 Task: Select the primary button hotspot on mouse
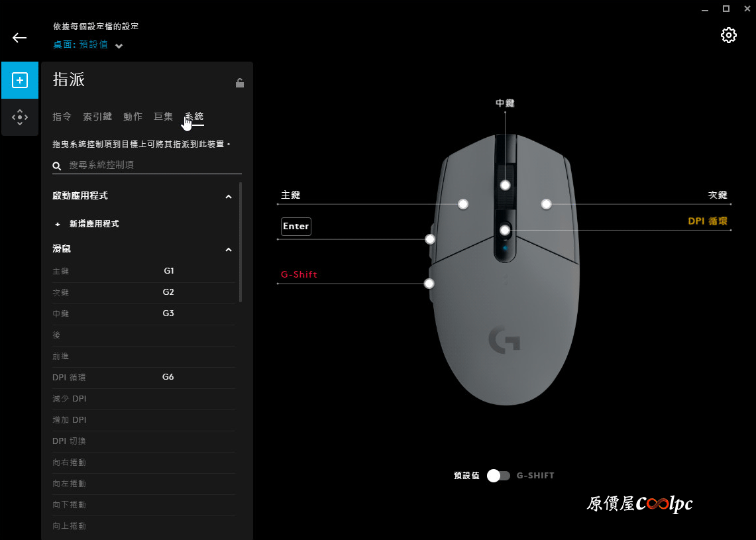[x=463, y=204]
